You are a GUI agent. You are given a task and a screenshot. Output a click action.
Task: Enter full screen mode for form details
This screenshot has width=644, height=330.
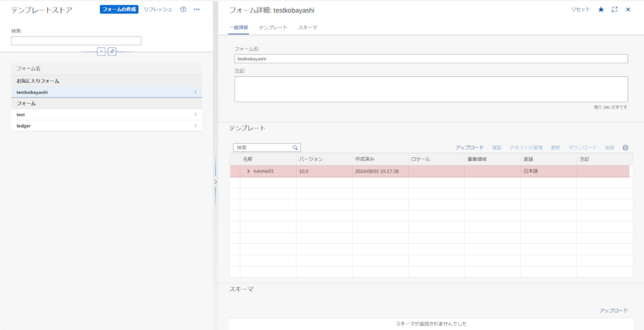(614, 9)
